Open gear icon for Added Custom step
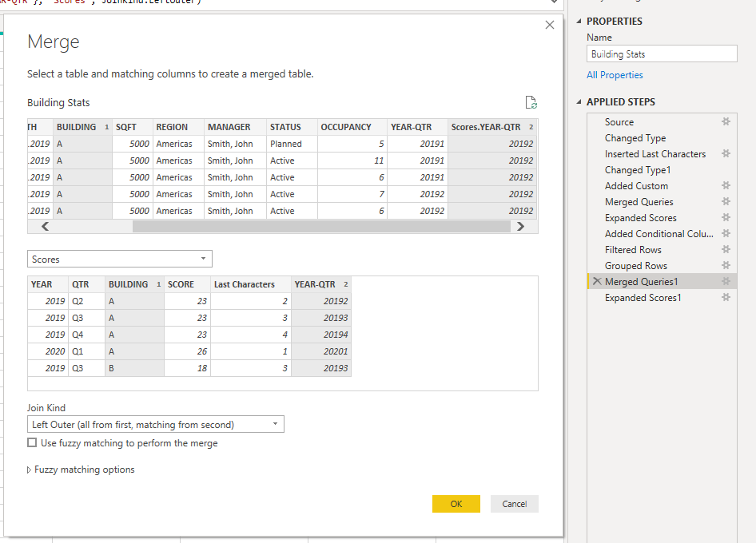 726,185
